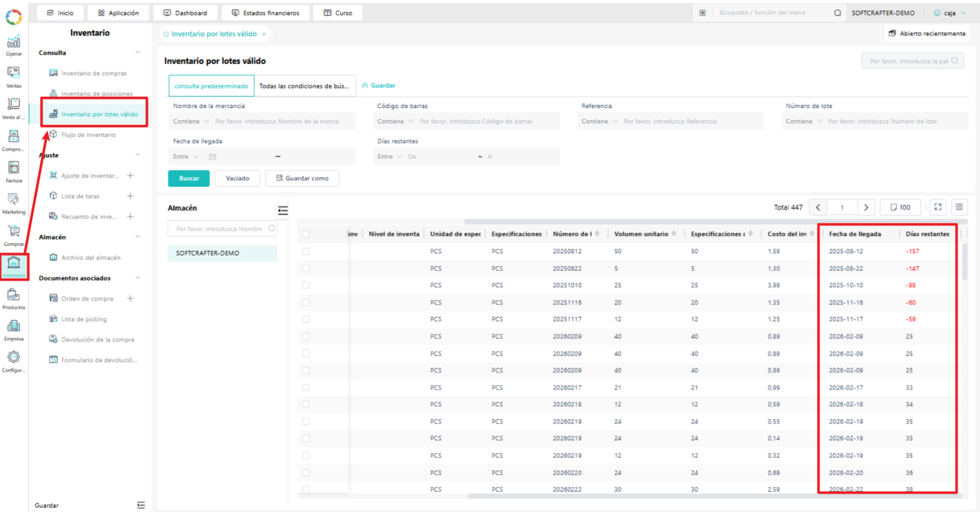
Task: Open the Ventas sidebar module
Action: [14, 76]
